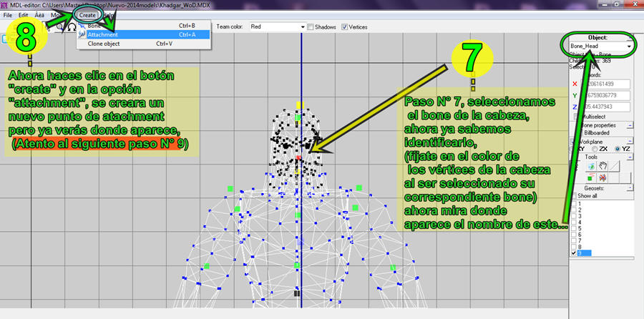644x319 pixels.
Task: Click the rotate-view headphone-shaped toolbar icon
Action: 72,27
